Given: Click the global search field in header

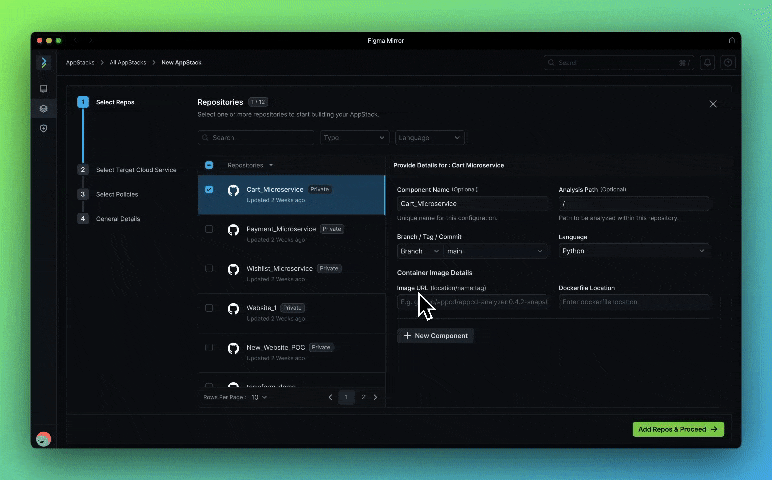Looking at the screenshot, I should tap(619, 63).
